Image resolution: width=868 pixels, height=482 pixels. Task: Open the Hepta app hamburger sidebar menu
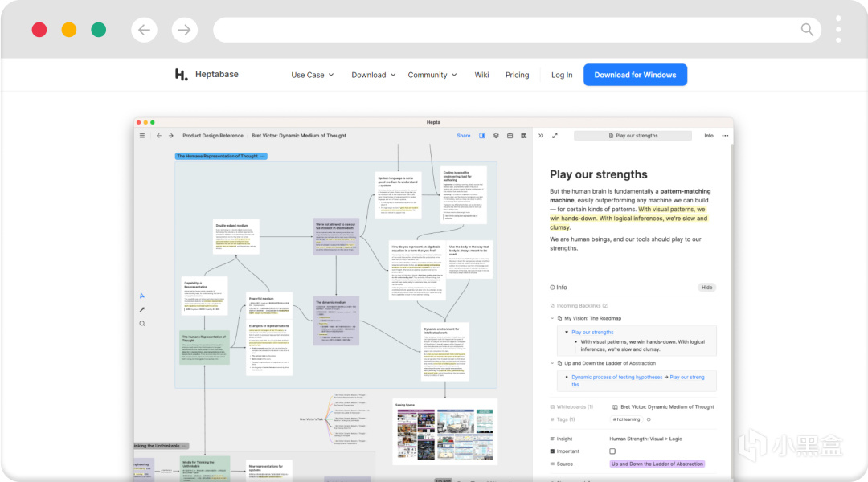tap(142, 136)
